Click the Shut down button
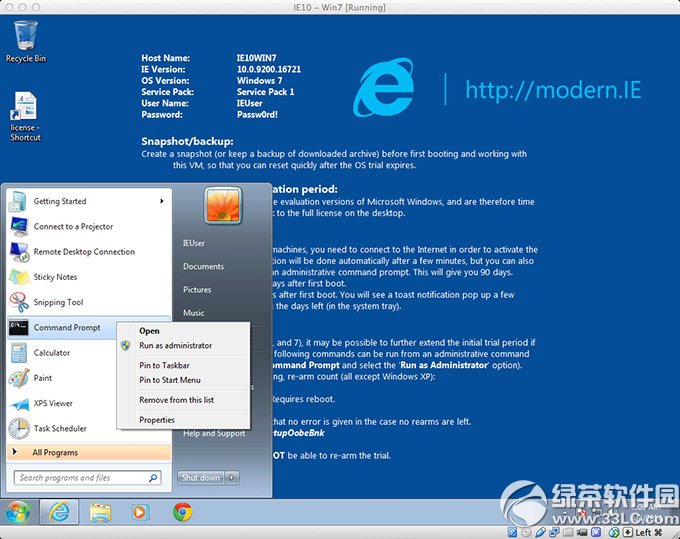The height and width of the screenshot is (539, 680). [x=201, y=477]
